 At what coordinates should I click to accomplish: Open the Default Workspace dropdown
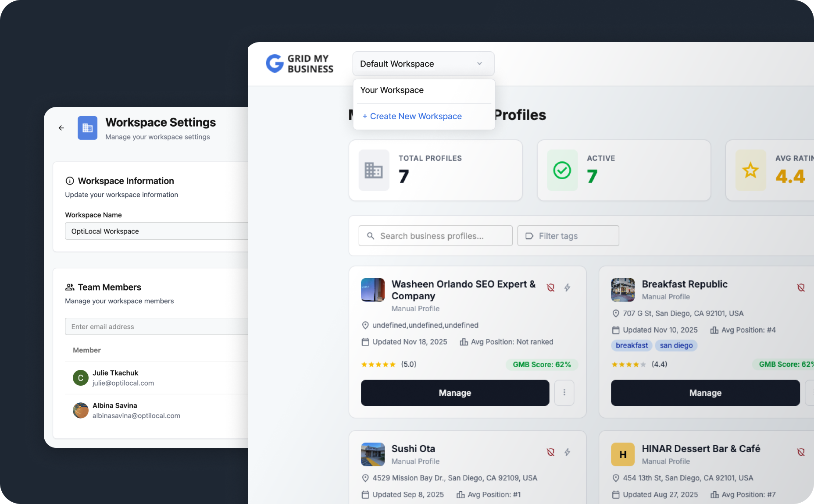[423, 64]
